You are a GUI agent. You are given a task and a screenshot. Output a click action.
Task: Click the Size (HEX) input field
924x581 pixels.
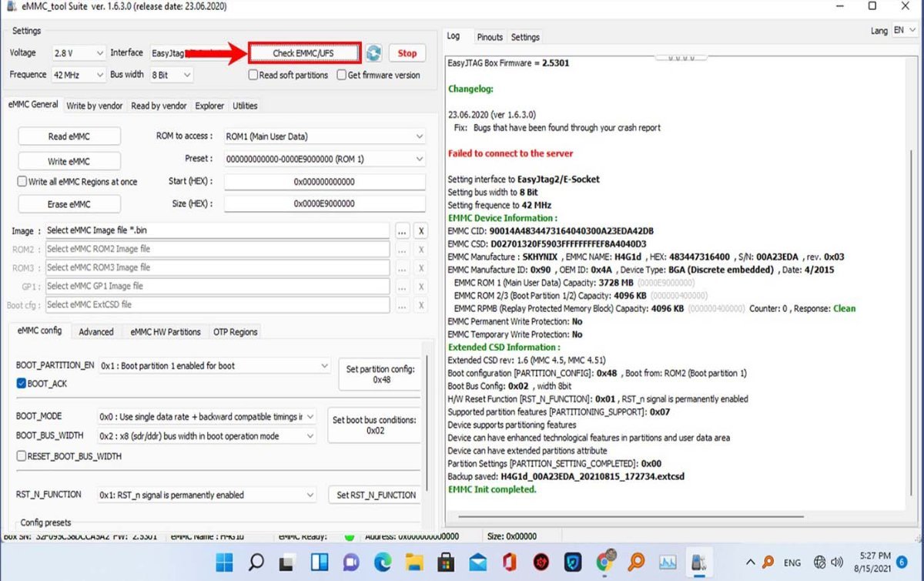pyautogui.click(x=324, y=204)
